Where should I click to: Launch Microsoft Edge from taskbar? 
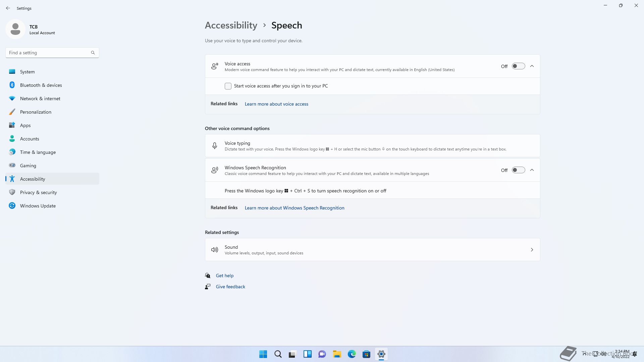tap(352, 354)
